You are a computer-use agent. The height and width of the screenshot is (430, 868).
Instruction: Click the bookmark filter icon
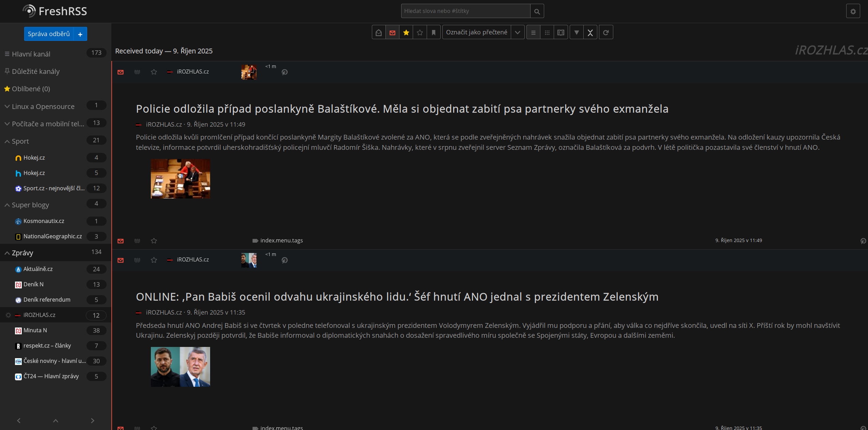pos(433,32)
